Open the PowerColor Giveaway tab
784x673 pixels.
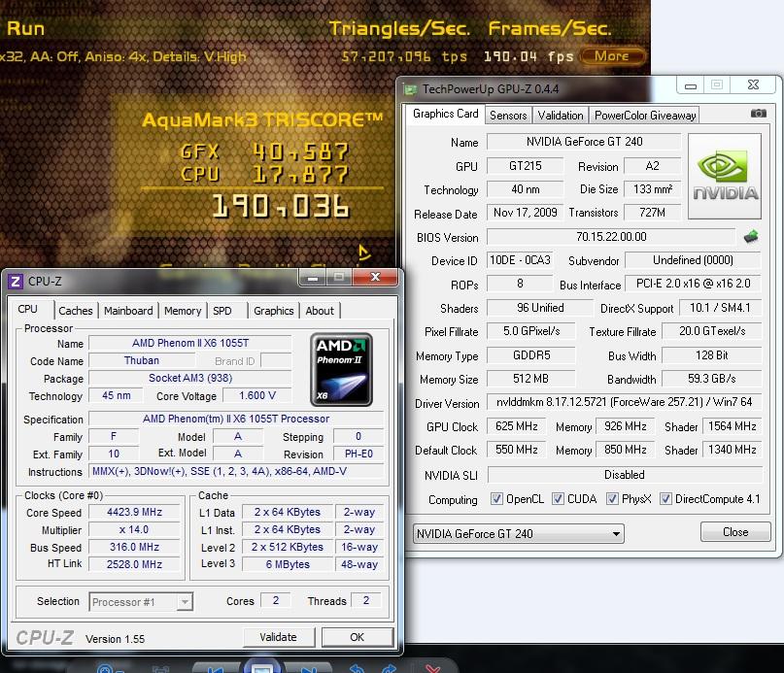pos(644,116)
